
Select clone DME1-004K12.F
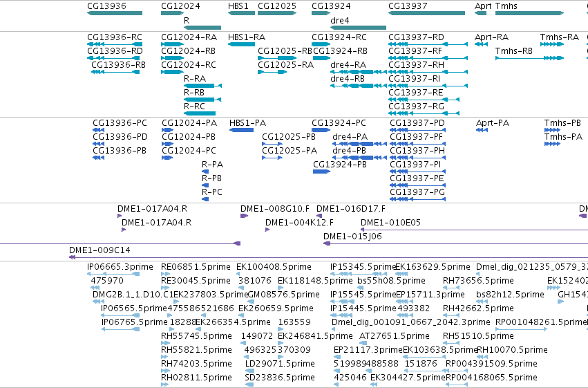click(x=267, y=230)
